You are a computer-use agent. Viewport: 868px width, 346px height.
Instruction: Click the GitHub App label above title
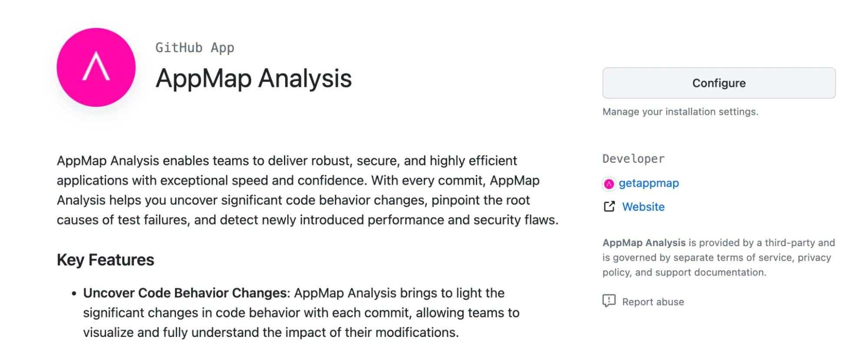click(x=195, y=48)
